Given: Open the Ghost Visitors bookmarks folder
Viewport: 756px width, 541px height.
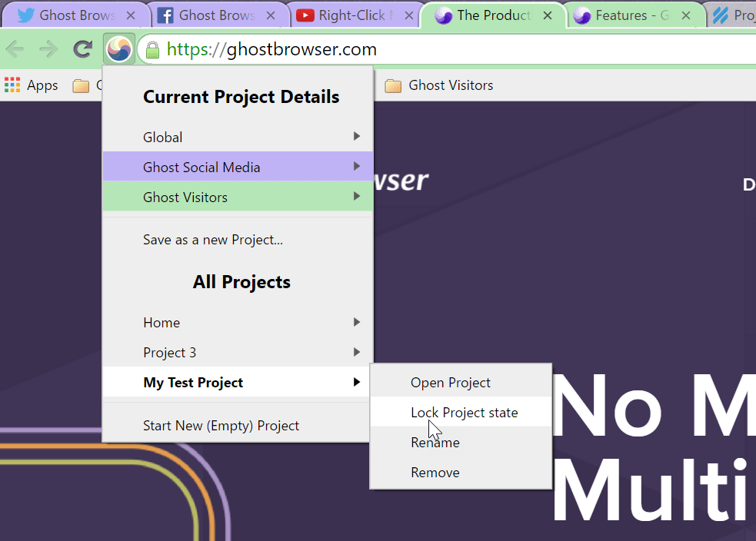Looking at the screenshot, I should [438, 85].
